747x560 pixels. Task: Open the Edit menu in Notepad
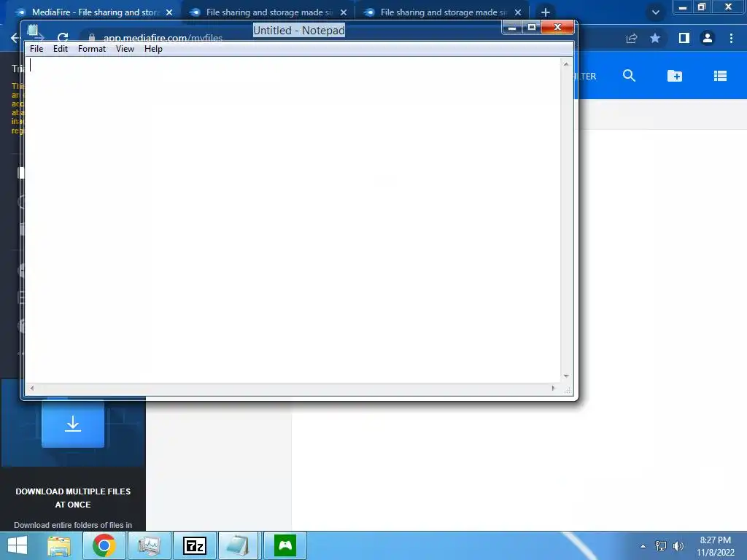60,49
